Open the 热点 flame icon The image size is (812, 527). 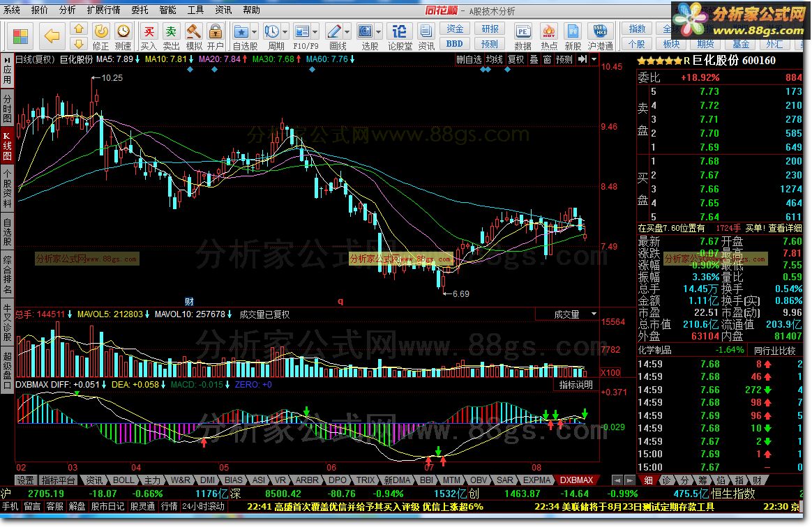tap(549, 31)
